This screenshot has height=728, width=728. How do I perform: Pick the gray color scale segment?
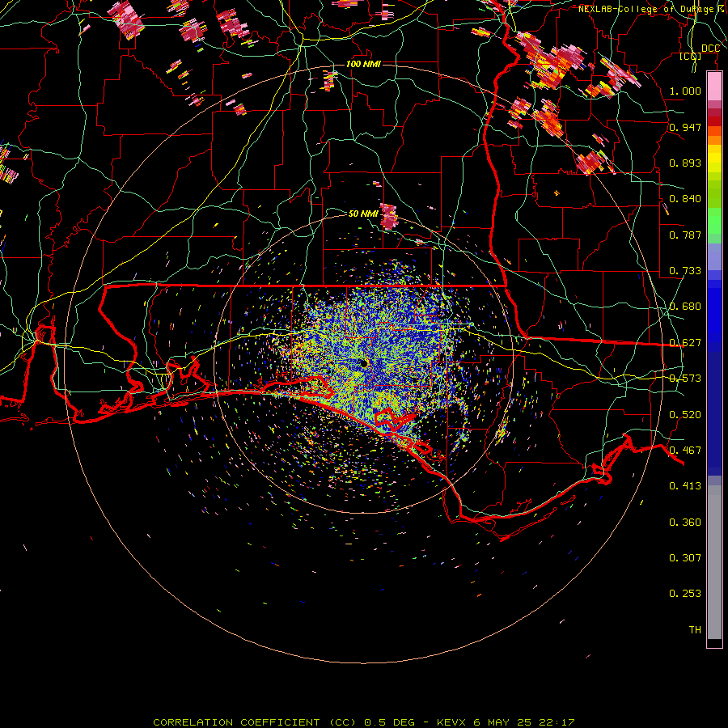point(714,562)
